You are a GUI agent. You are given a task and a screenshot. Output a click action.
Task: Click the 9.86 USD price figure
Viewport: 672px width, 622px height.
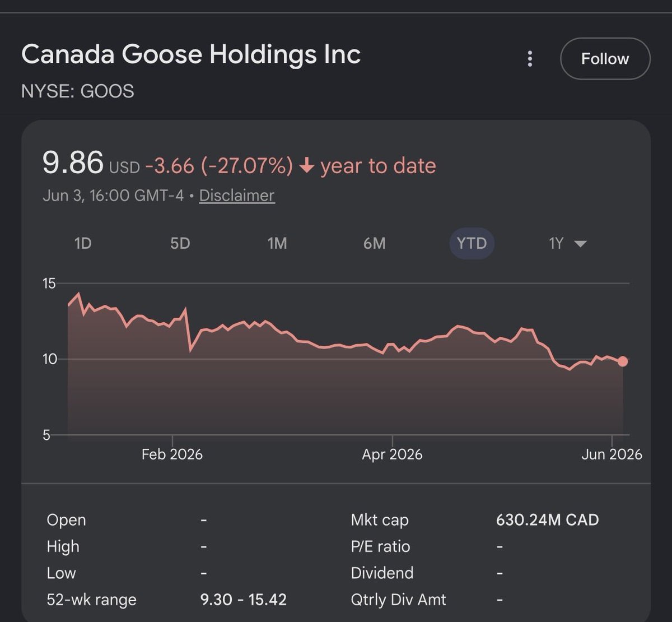coord(91,163)
